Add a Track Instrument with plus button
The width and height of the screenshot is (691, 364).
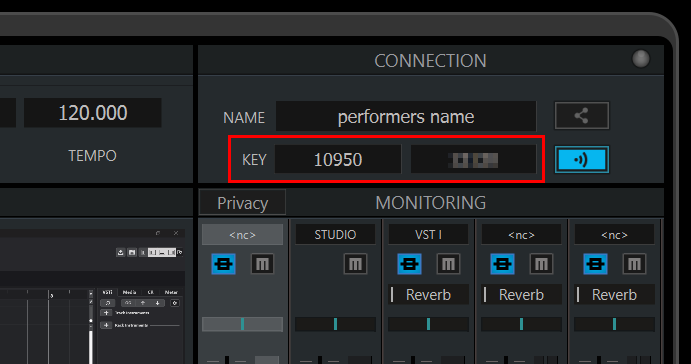[106, 312]
